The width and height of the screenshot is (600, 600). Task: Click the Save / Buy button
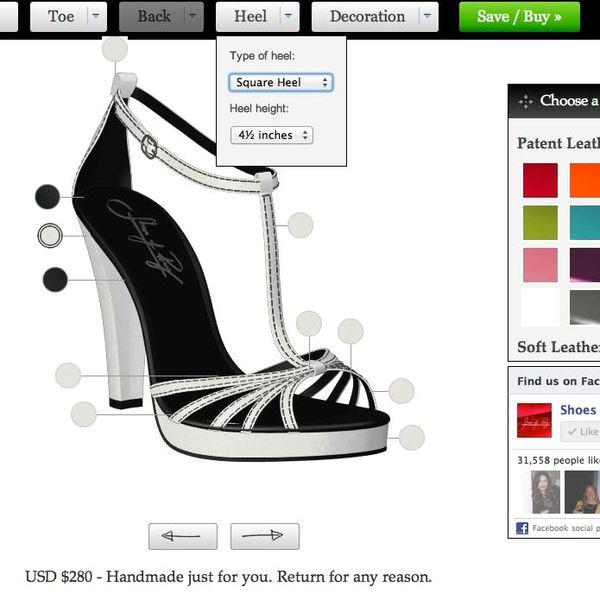[x=519, y=16]
